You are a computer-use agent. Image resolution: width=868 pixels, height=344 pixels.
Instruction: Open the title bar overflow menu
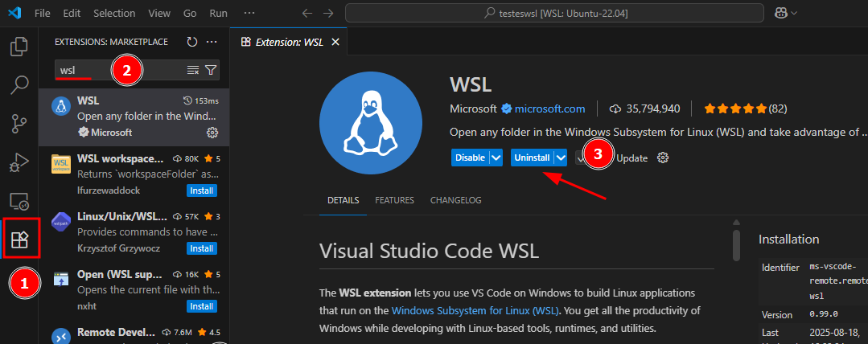pyautogui.click(x=249, y=13)
